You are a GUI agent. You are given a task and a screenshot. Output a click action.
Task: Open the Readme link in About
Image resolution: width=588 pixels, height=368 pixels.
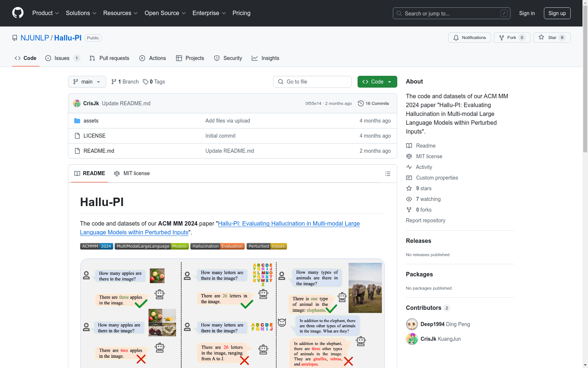pyautogui.click(x=421, y=146)
